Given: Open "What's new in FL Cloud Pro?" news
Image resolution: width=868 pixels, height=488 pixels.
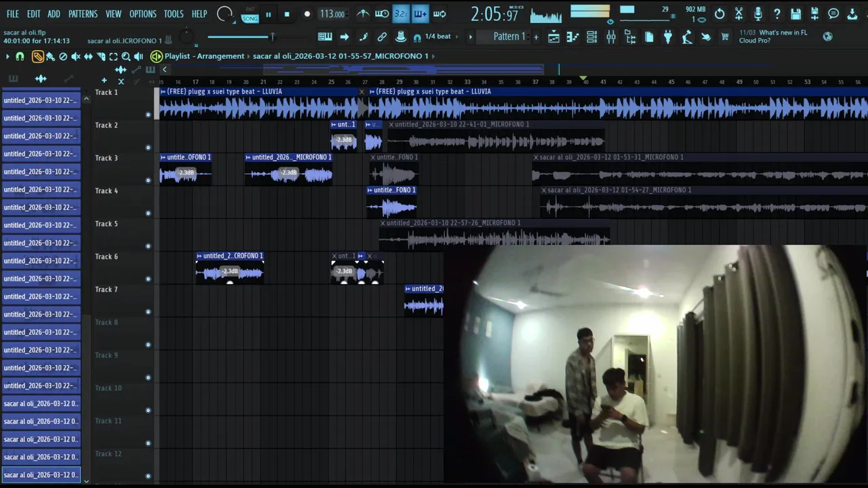Looking at the screenshot, I should [773, 37].
